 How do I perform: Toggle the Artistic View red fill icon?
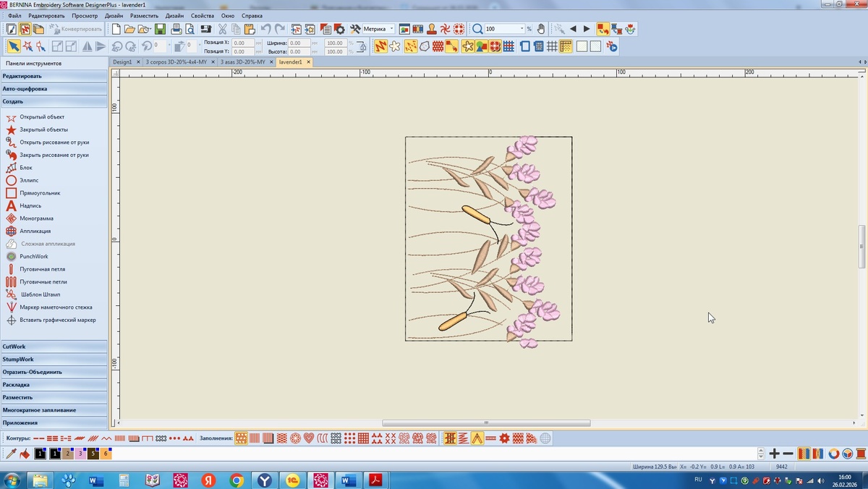436,46
